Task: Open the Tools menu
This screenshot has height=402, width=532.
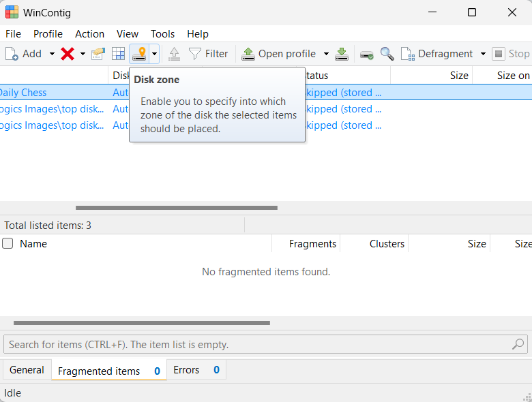Action: (162, 33)
